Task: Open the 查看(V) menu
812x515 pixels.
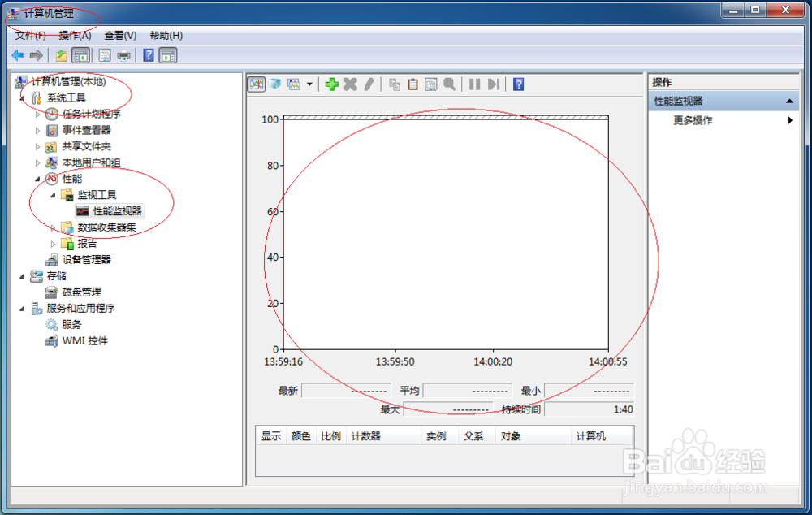Action: click(x=120, y=35)
